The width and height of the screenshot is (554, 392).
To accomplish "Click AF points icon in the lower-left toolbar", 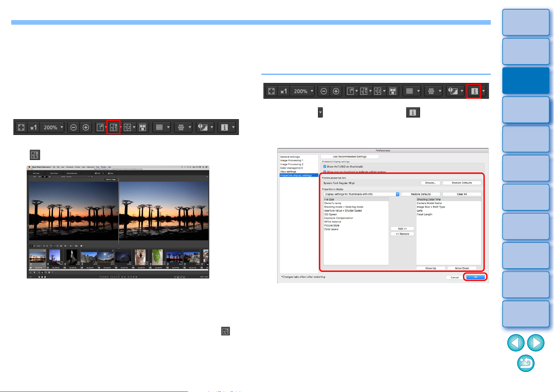I will (181, 127).
